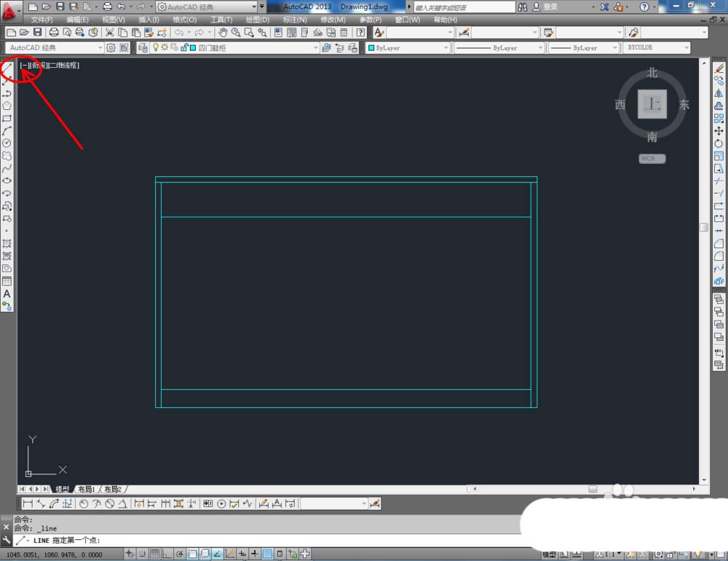This screenshot has width=728, height=561.
Task: Select the Multiline Text tool
Action: pos(7,294)
